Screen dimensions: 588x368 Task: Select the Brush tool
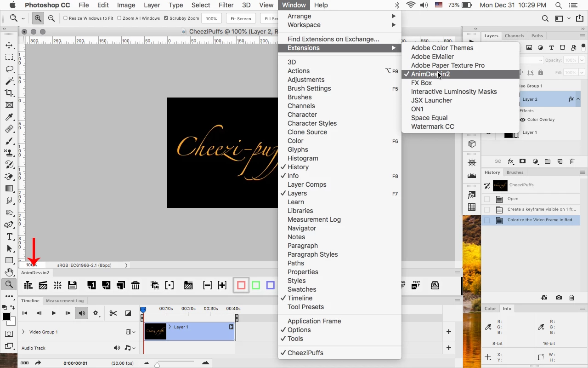[9, 141]
